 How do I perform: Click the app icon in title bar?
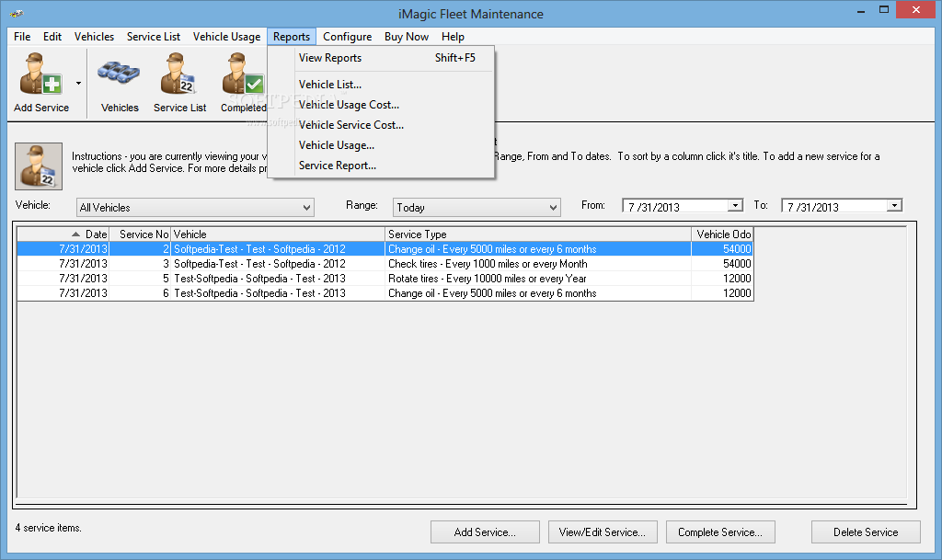(17, 13)
